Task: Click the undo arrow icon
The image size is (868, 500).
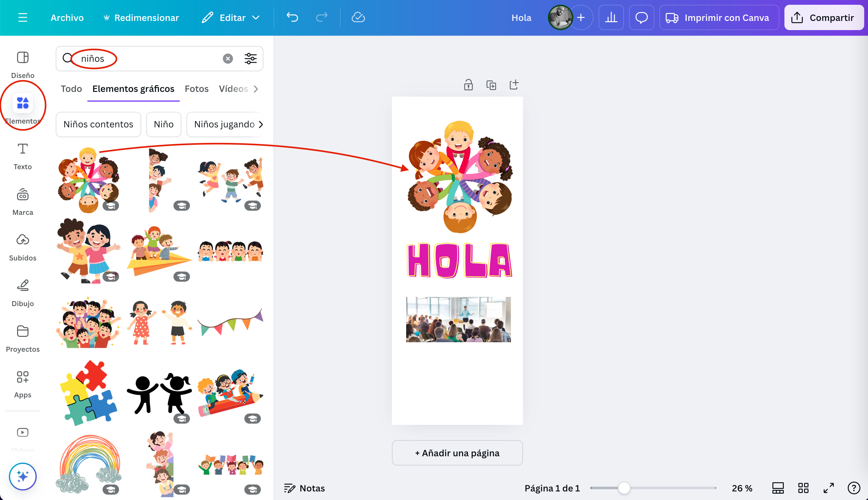Action: coord(292,17)
